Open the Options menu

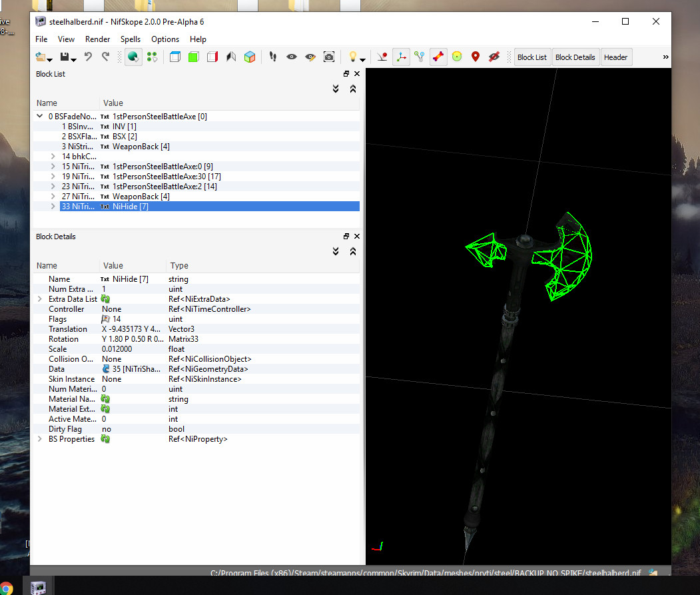[165, 39]
